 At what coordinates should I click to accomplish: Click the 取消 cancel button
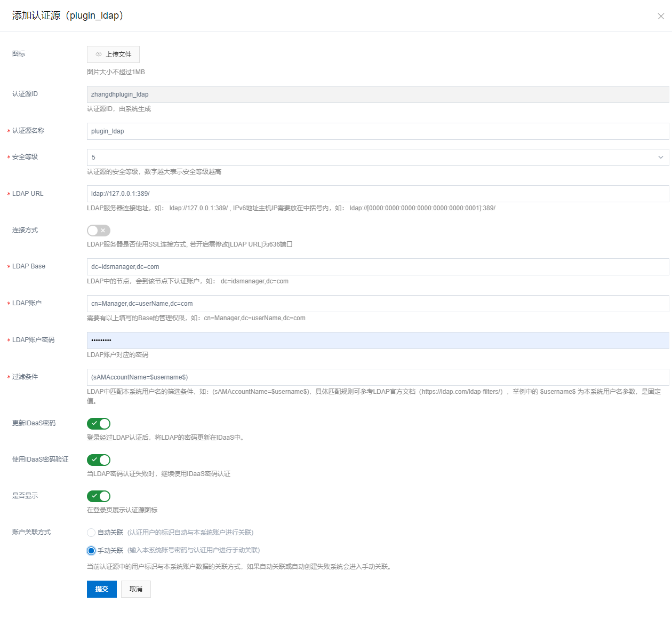[136, 589]
